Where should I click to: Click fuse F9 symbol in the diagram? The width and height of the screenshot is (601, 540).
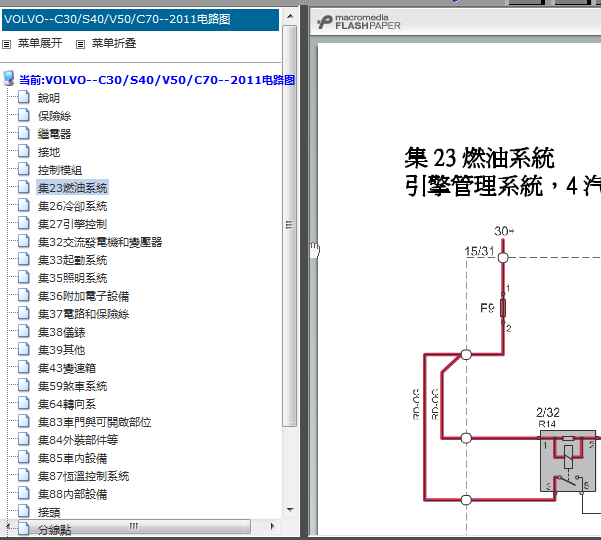[503, 309]
